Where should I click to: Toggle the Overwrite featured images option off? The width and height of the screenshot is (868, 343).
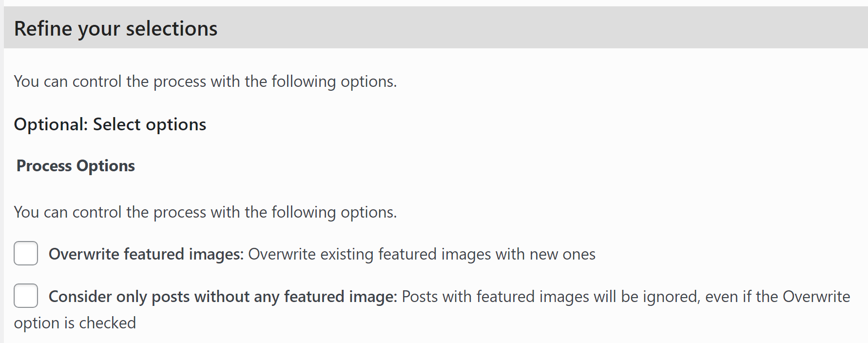click(25, 253)
